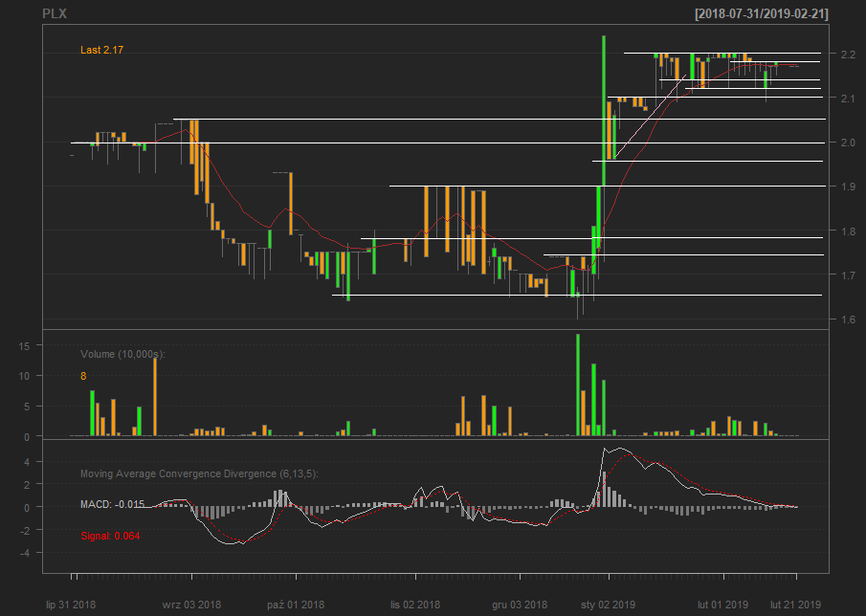The height and width of the screenshot is (616, 866).
Task: Click the MACD axis label -2
Action: point(24,530)
